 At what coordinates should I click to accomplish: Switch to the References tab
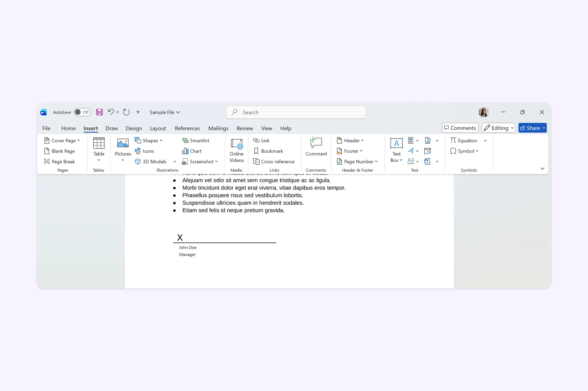coord(187,128)
